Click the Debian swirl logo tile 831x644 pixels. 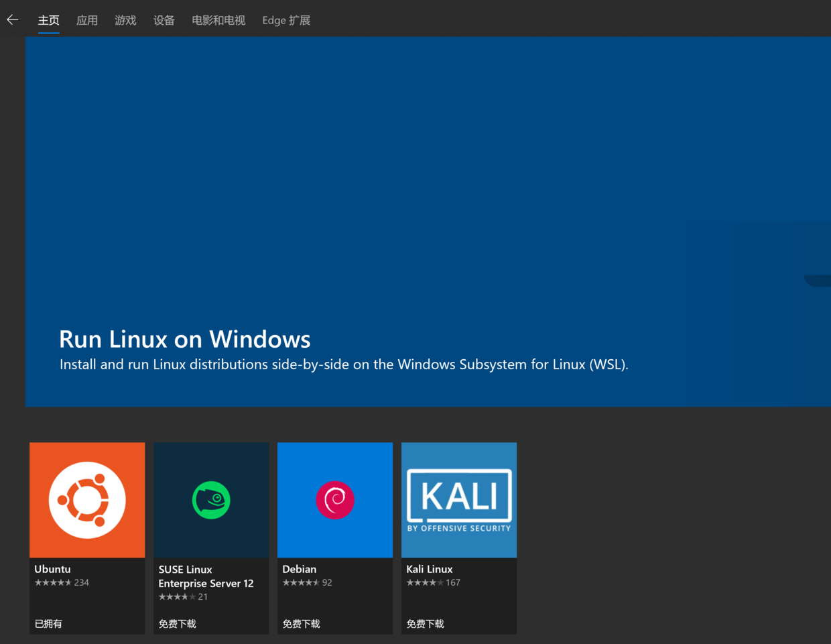click(x=335, y=500)
